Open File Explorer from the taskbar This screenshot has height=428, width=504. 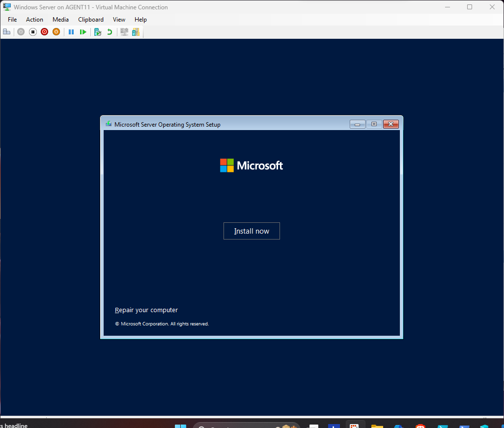pyautogui.click(x=377, y=426)
